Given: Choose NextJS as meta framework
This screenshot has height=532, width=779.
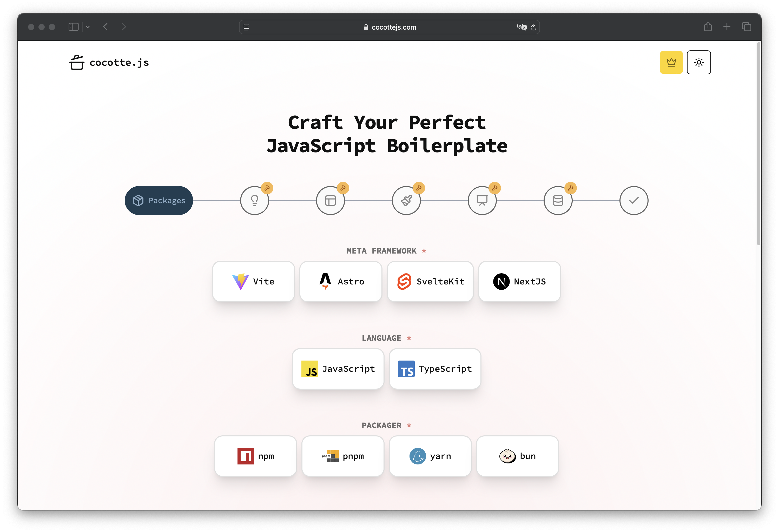Looking at the screenshot, I should pyautogui.click(x=520, y=281).
